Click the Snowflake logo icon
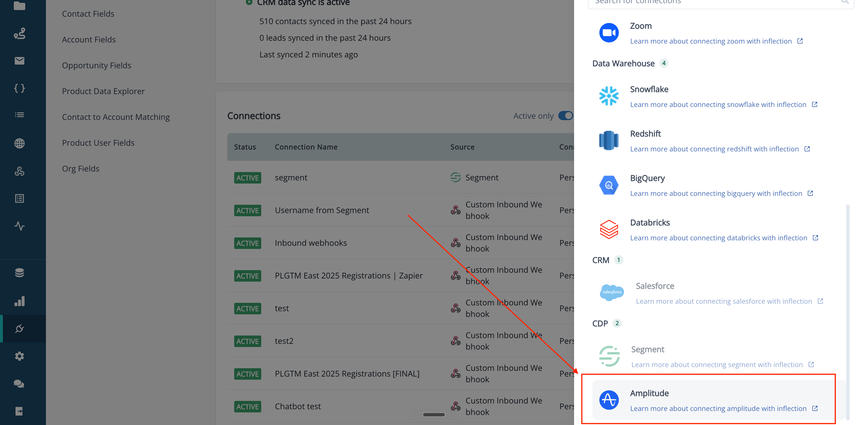Screen dimensions: 868x425 pos(609,96)
